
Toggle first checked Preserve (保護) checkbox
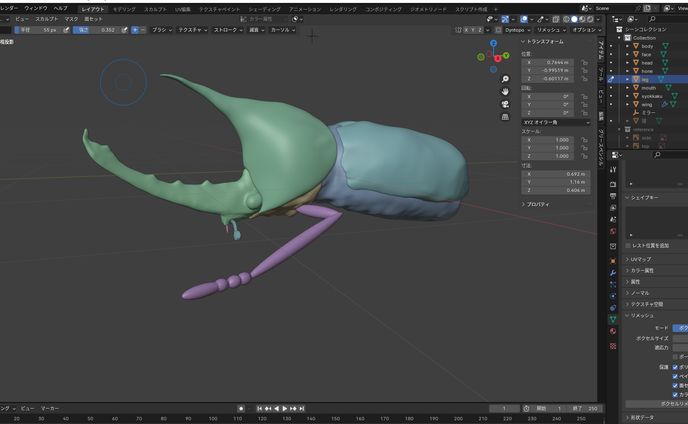point(675,367)
